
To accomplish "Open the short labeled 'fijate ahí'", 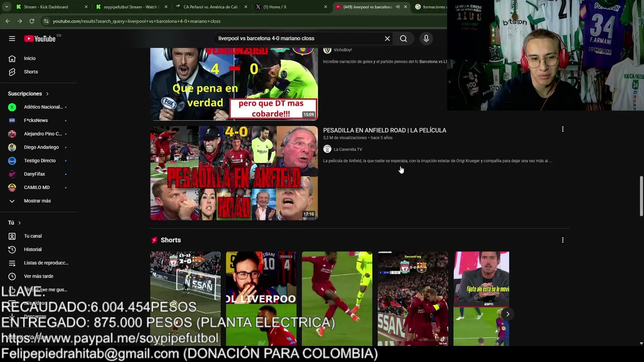I will coord(481,299).
